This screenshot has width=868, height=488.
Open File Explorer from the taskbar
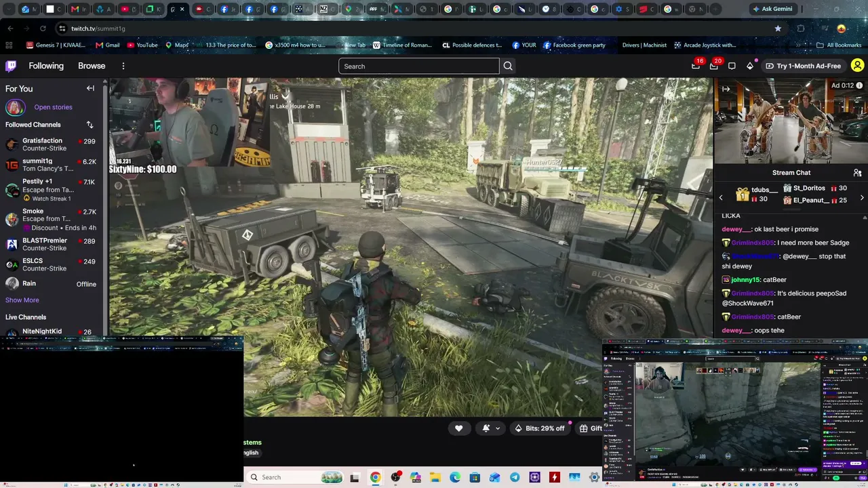[435, 477]
